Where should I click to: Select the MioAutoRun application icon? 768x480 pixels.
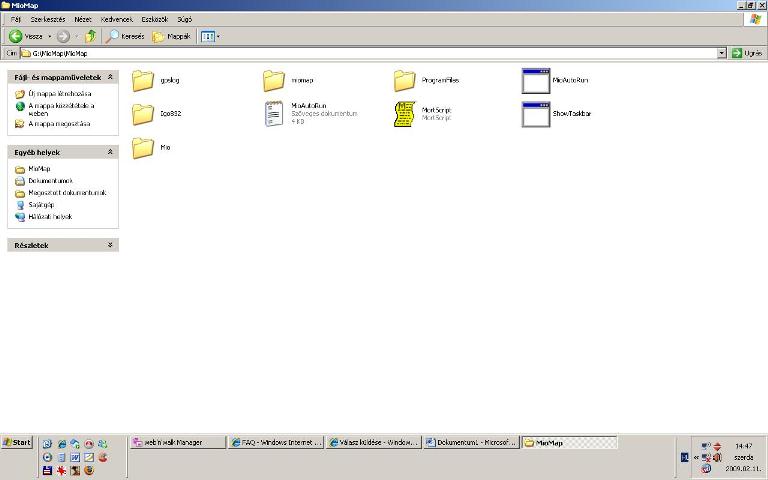[536, 81]
